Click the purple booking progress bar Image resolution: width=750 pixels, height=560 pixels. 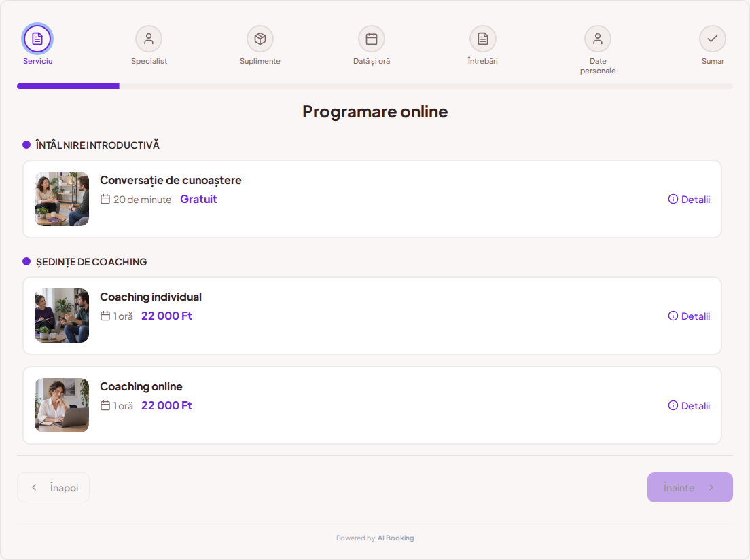click(x=68, y=86)
